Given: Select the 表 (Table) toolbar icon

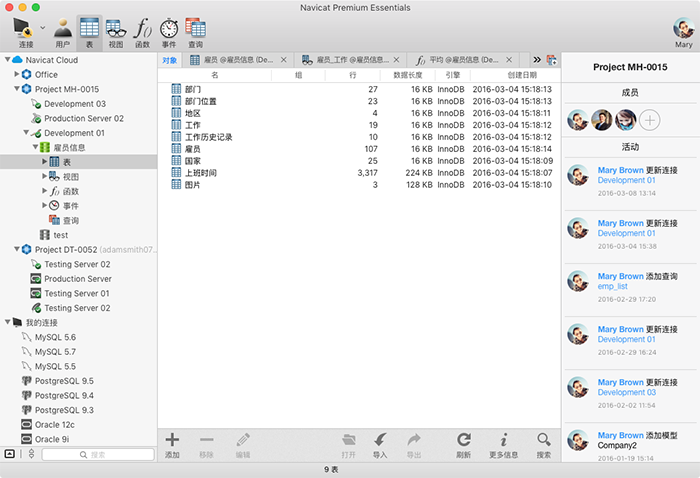Looking at the screenshot, I should [89, 28].
